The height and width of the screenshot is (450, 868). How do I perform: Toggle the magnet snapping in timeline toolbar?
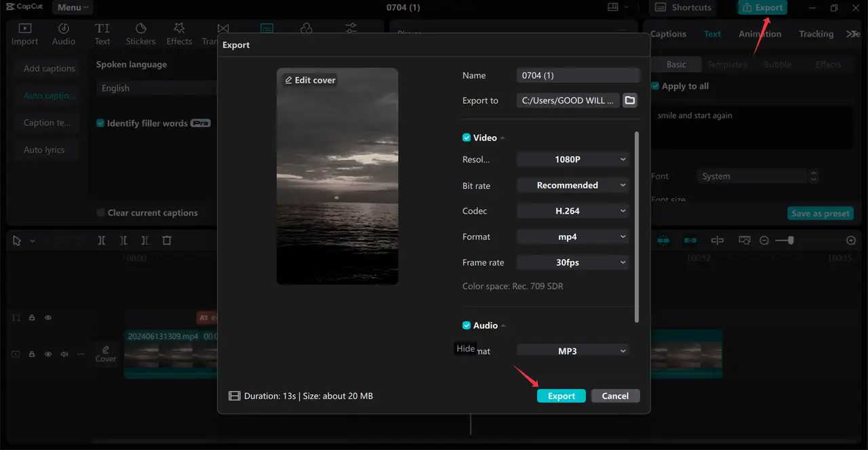pos(663,241)
